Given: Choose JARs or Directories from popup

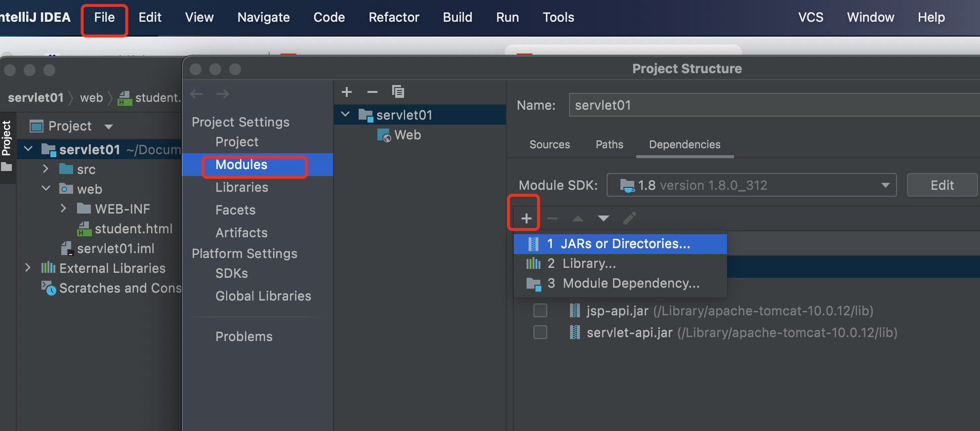Looking at the screenshot, I should tap(620, 244).
